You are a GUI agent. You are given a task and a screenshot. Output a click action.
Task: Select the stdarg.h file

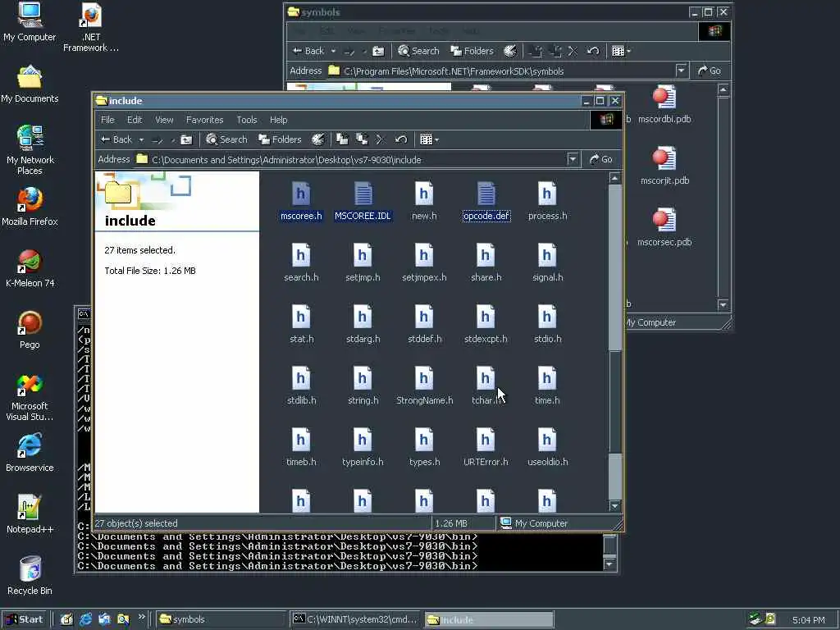pos(363,325)
